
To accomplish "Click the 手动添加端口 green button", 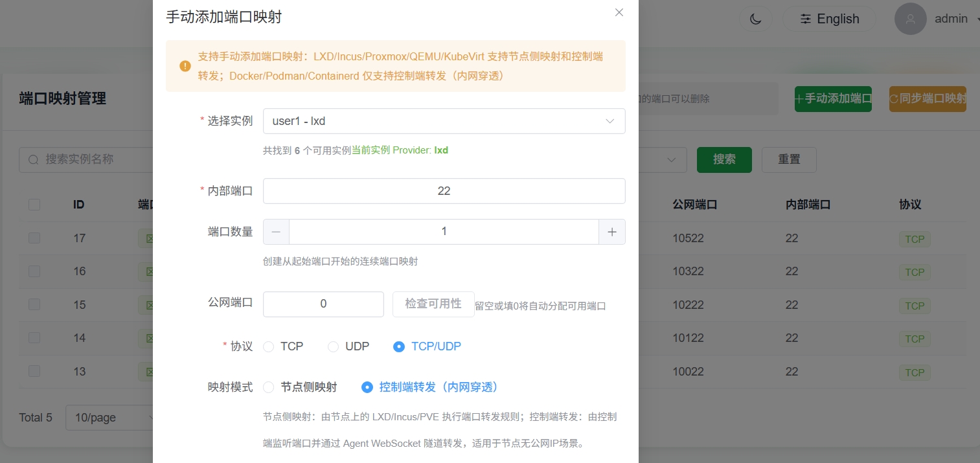I will [x=833, y=98].
